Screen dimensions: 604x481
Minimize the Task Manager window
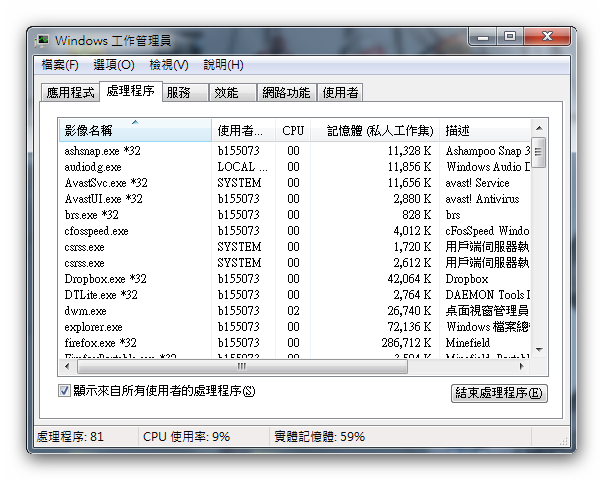tap(483, 37)
